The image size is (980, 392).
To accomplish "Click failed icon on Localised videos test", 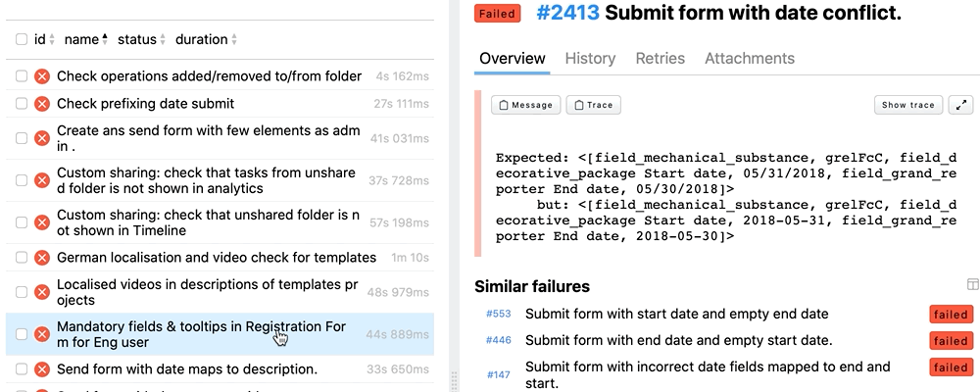I will click(42, 293).
